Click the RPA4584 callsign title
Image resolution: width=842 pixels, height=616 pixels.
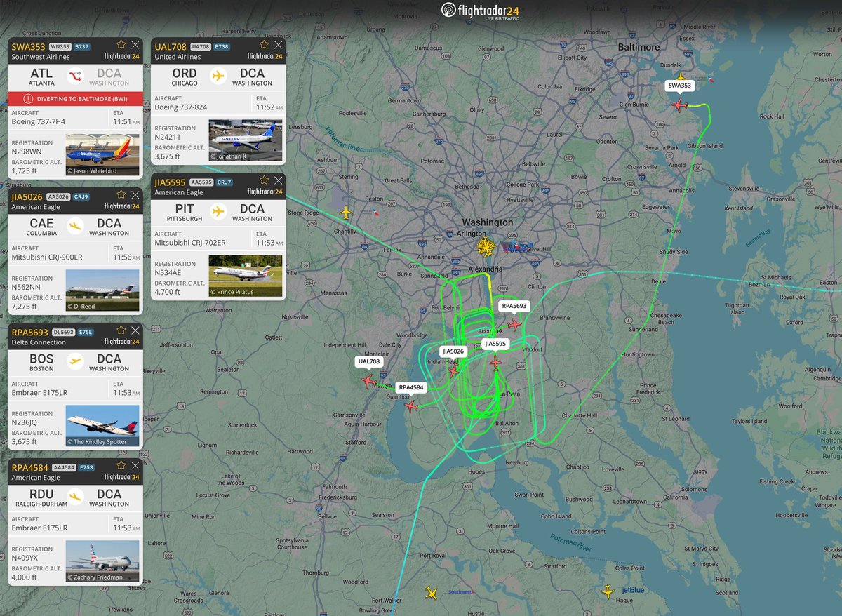[x=30, y=468]
